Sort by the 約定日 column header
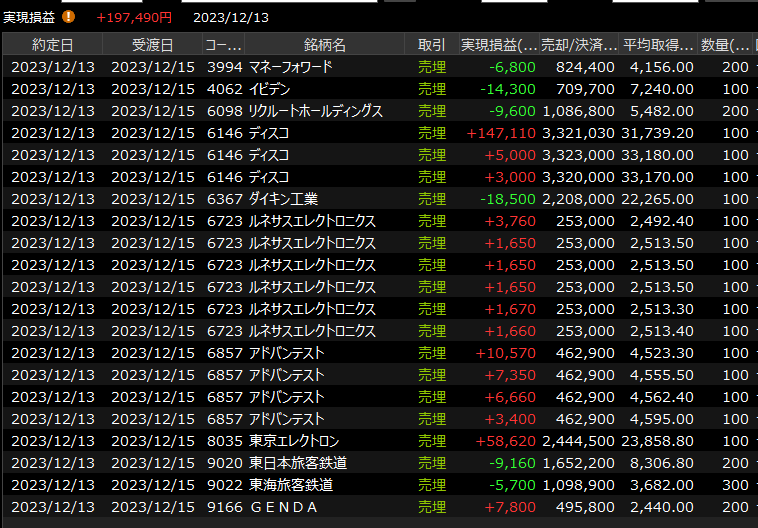The width and height of the screenshot is (758, 528). (x=52, y=44)
